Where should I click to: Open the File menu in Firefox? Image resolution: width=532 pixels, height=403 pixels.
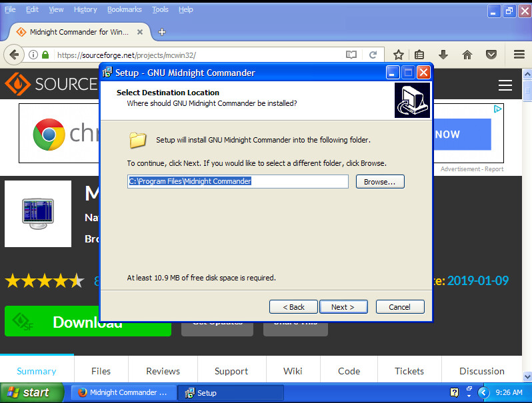pyautogui.click(x=10, y=9)
